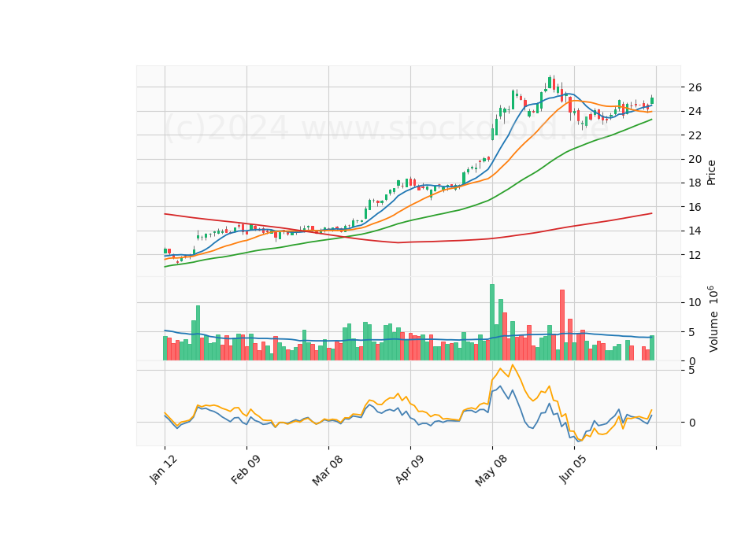The width and height of the screenshot is (756, 543).
Task: Click the tallest green volume bar
Action: coord(491,323)
